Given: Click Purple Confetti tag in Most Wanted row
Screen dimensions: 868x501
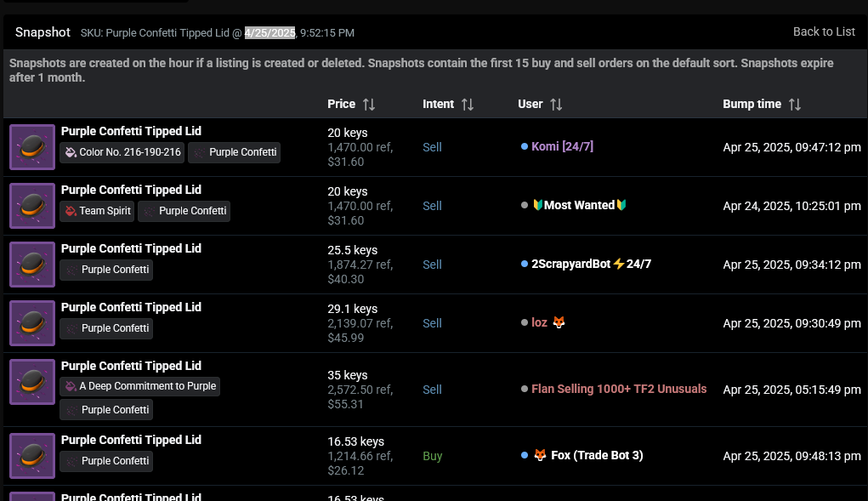Looking at the screenshot, I should point(184,211).
